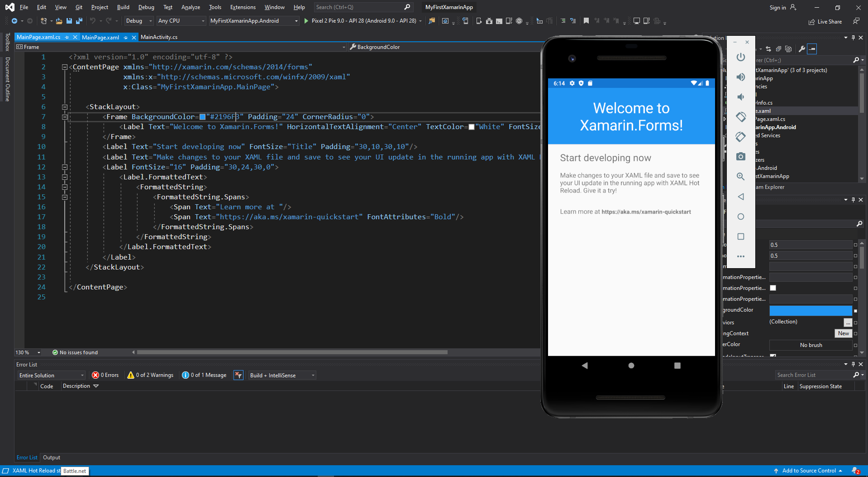Screen dimensions: 868x477
Task: Toggle the 0 of 2 Warnings filter
Action: 150,375
